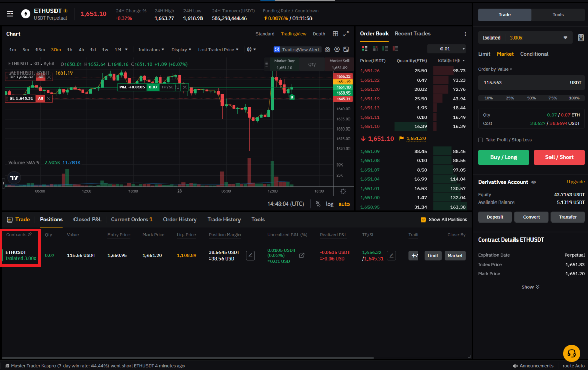Open Isolated 3.00x margin mode dropdown
This screenshot has width=588, height=370.
point(525,38)
